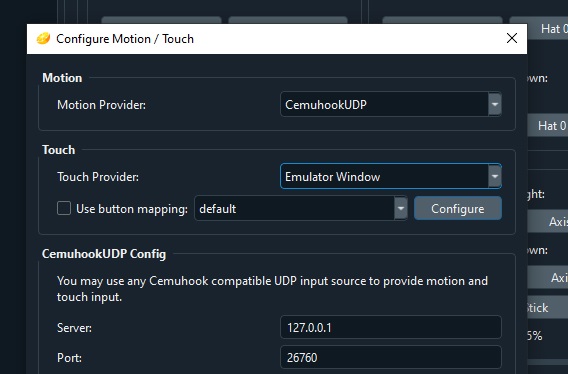Click the Touch Provider label
The height and width of the screenshot is (374, 568).
click(98, 177)
